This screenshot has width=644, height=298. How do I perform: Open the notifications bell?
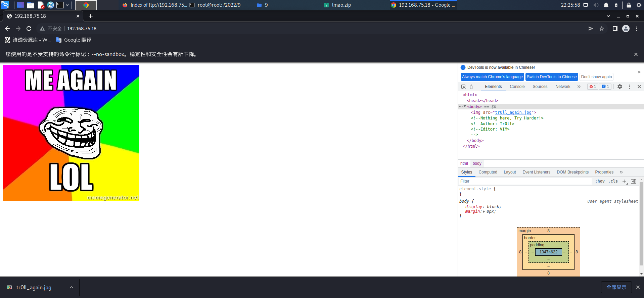[x=606, y=5]
